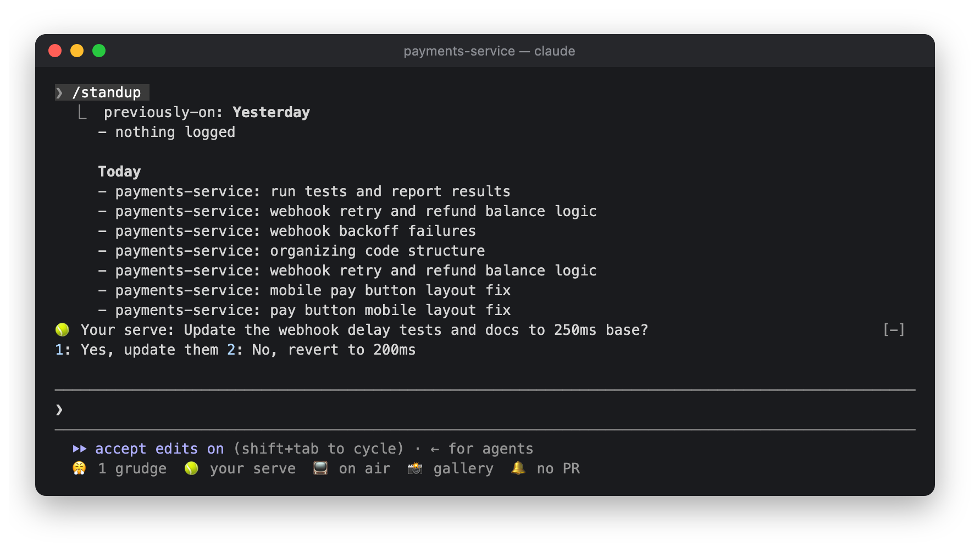Click the '(shift+tab to cycle)' hint
The image size is (980, 552).
pyautogui.click(x=319, y=449)
